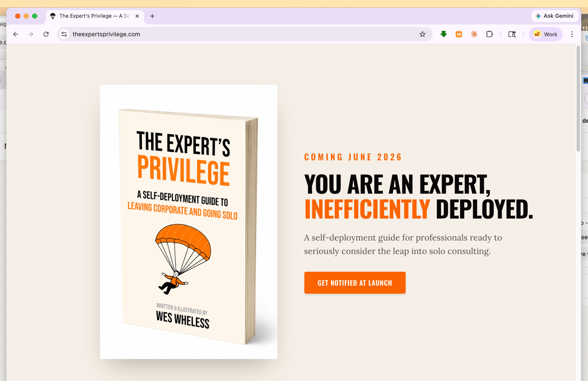Image resolution: width=588 pixels, height=381 pixels.
Task: Click the tab search icon in toolbar
Action: point(512,34)
